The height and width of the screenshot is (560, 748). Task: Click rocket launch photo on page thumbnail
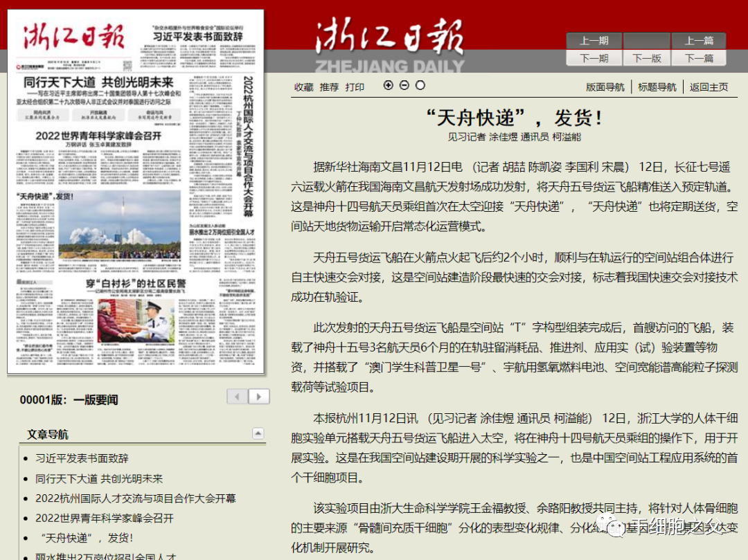click(120, 224)
